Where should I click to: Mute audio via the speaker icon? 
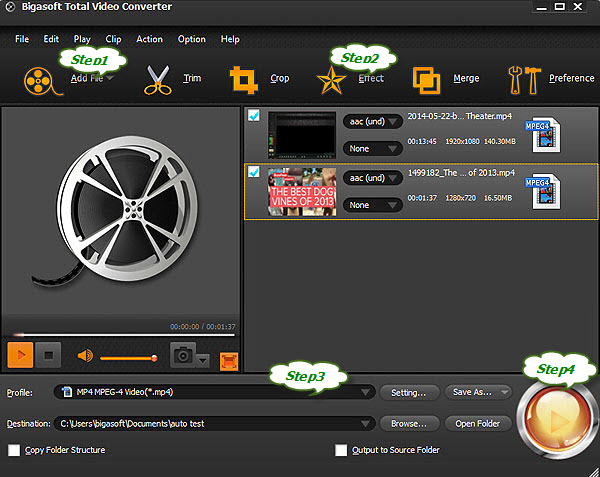[x=85, y=356]
